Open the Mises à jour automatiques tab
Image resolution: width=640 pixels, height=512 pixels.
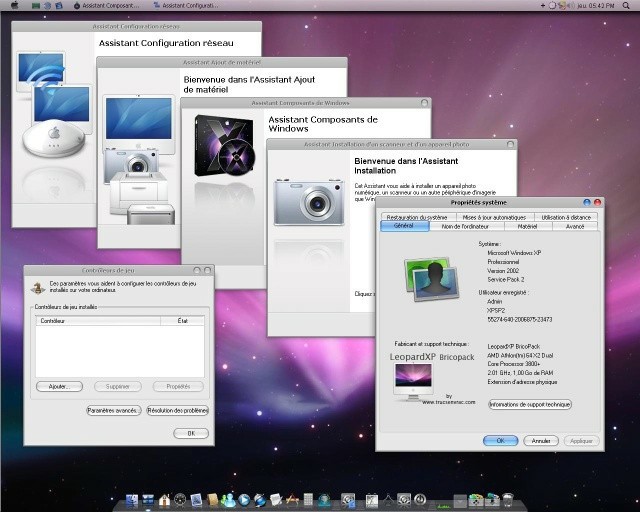coord(494,217)
